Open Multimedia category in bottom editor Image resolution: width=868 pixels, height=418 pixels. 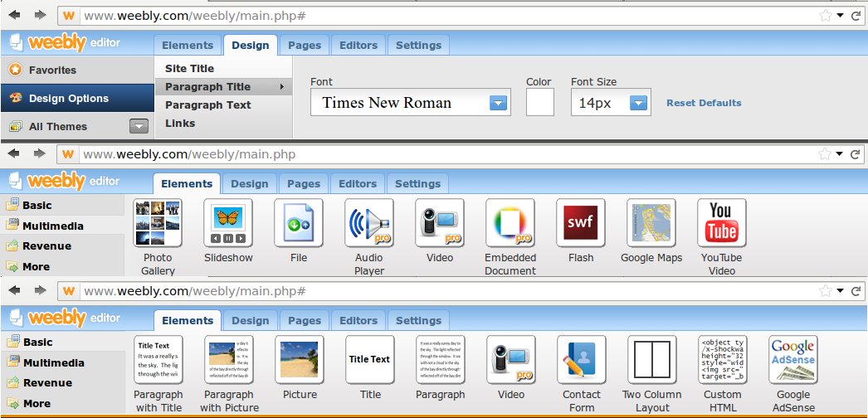pyautogui.click(x=62, y=362)
